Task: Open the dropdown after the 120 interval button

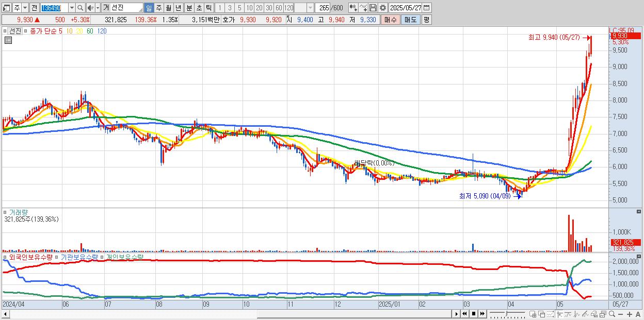Action: click(x=310, y=8)
